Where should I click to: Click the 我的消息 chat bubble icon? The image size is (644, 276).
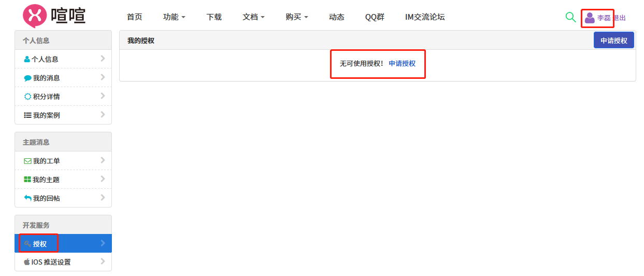point(27,78)
